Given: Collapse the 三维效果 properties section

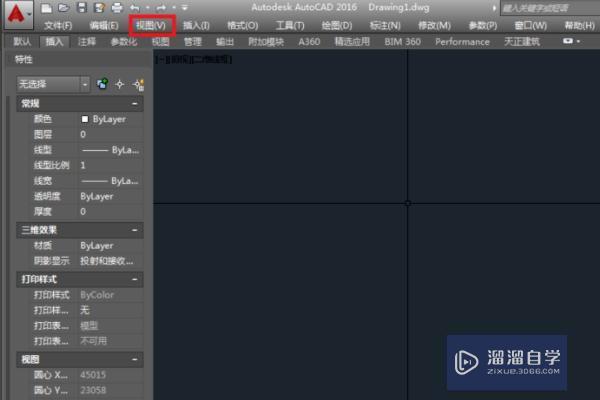Looking at the screenshot, I should pos(134,230).
